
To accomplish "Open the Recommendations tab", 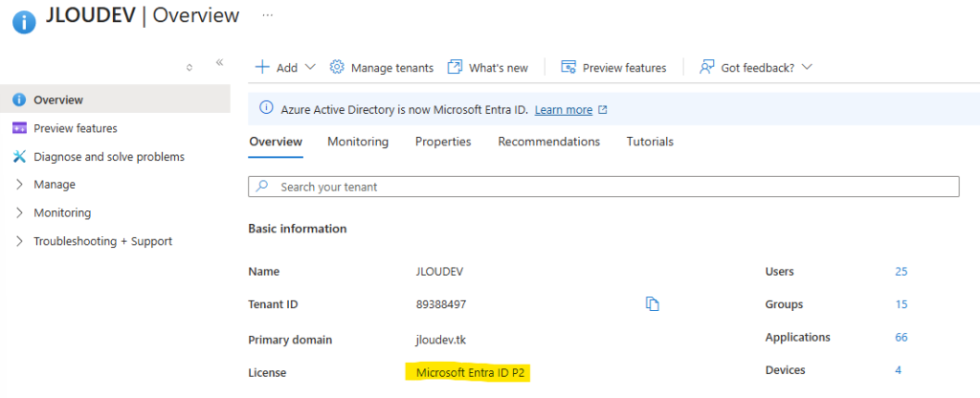I will pyautogui.click(x=548, y=142).
